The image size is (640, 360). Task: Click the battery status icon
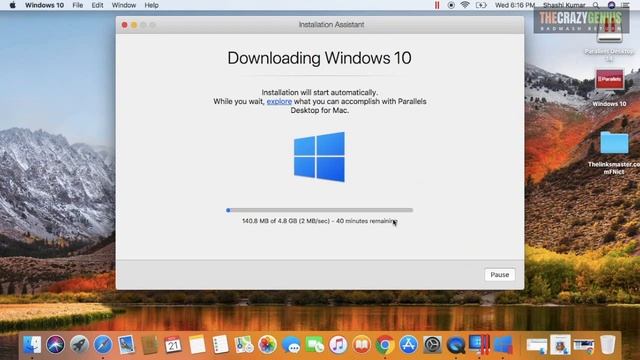coord(481,5)
